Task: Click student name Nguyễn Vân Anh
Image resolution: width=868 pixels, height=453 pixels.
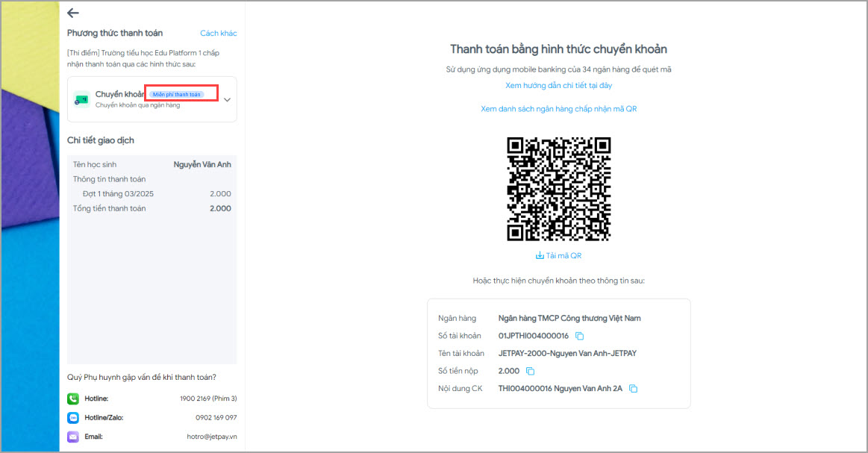Action: 202,164
